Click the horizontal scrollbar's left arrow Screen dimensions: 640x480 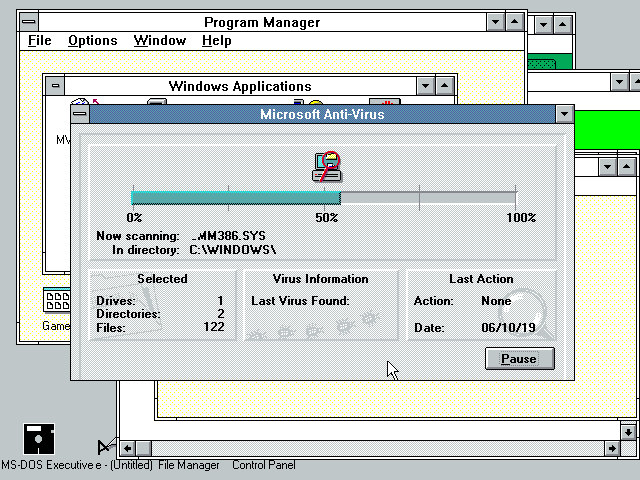(x=143, y=448)
